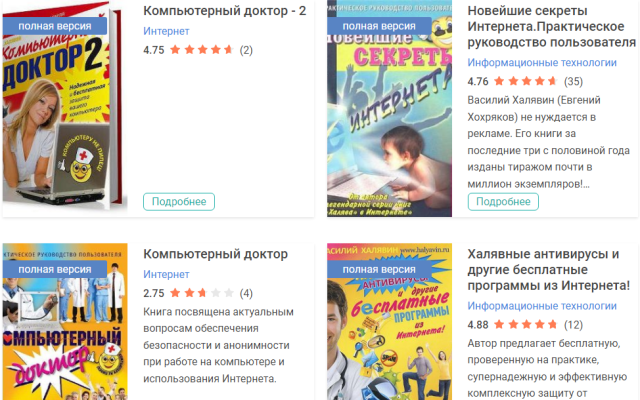Click Подробнее under Новейшие секреты Интернета
The height and width of the screenshot is (400, 640).
click(x=503, y=202)
